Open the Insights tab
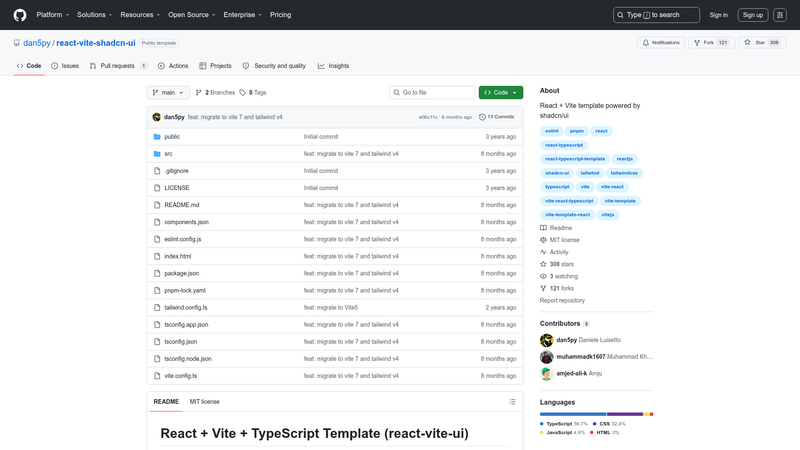This screenshot has width=800, height=450. tap(334, 66)
